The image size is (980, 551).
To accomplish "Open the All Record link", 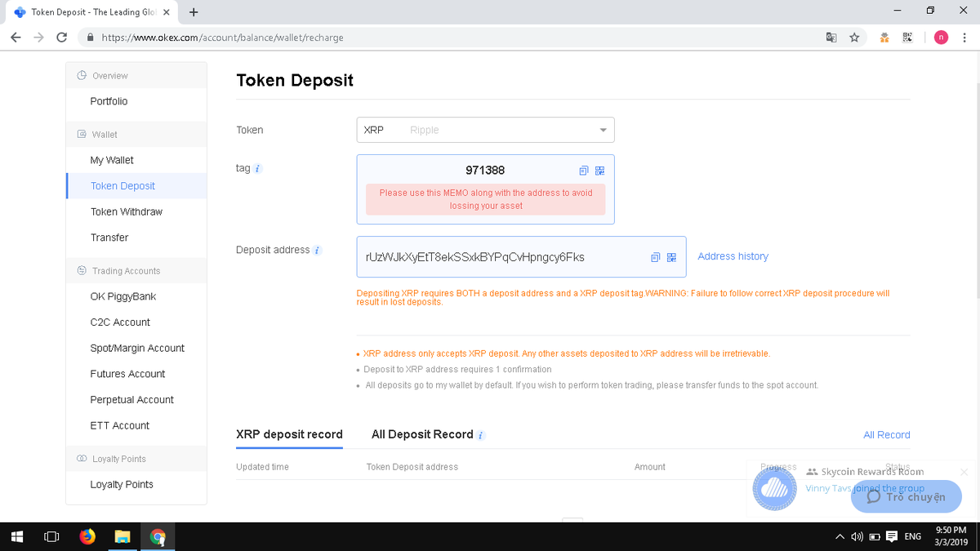I will (886, 435).
